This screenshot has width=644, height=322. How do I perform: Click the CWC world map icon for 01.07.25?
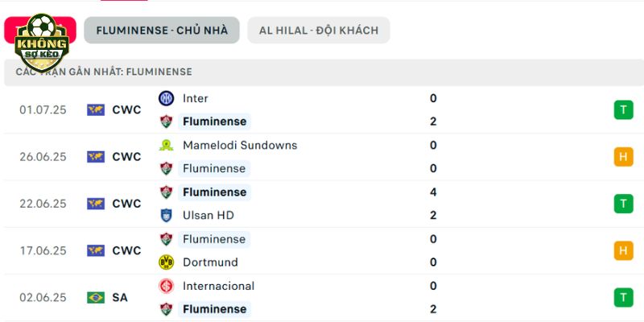96,110
